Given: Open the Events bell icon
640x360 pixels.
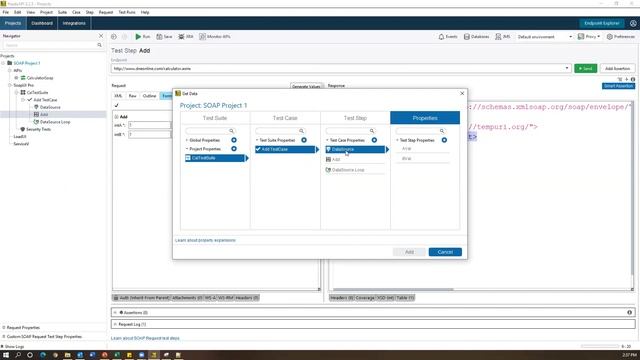Looking at the screenshot, I should [441, 37].
